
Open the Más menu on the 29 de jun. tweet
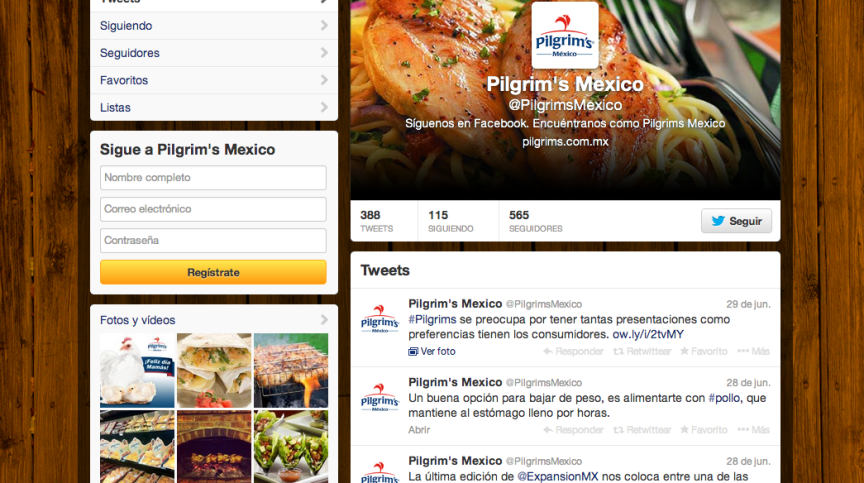coord(753,351)
